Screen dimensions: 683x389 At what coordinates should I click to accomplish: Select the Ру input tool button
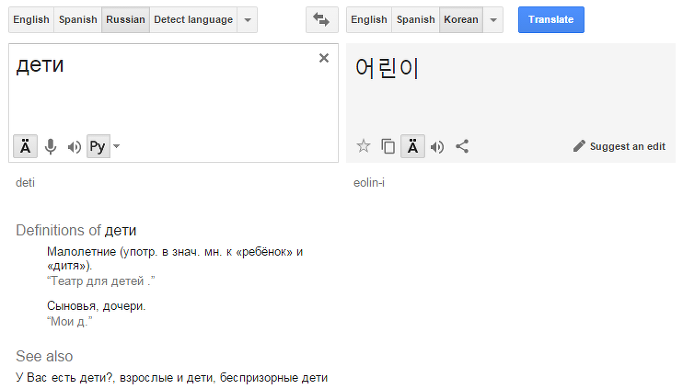98,146
